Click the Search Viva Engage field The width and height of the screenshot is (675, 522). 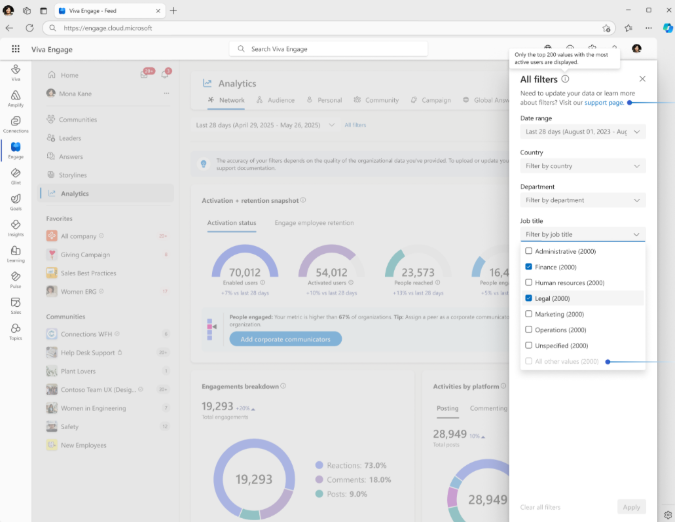coord(328,49)
